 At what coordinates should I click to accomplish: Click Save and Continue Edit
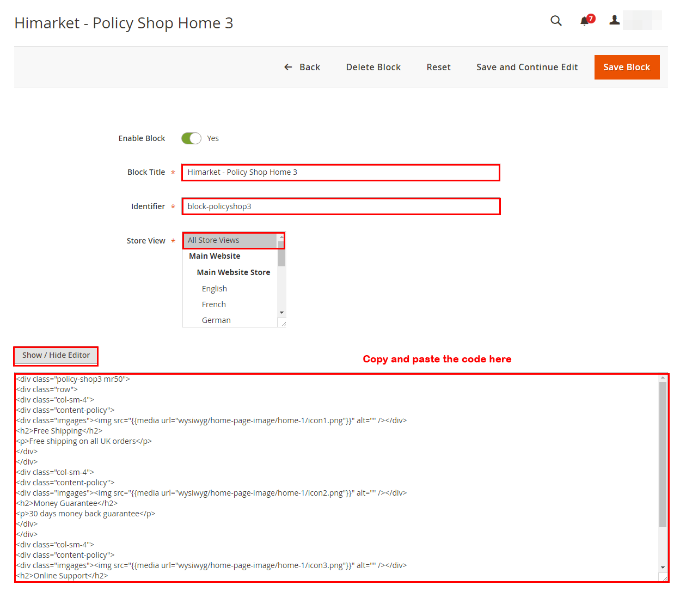click(x=527, y=67)
